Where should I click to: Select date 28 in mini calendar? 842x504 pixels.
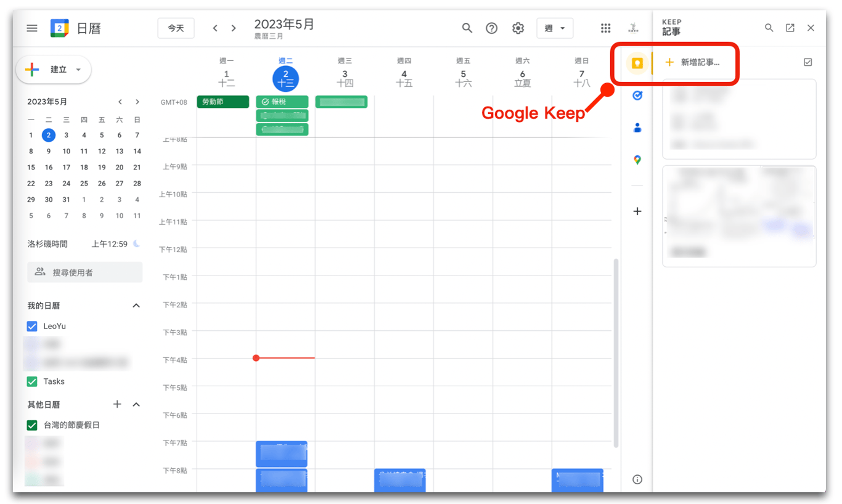[137, 183]
